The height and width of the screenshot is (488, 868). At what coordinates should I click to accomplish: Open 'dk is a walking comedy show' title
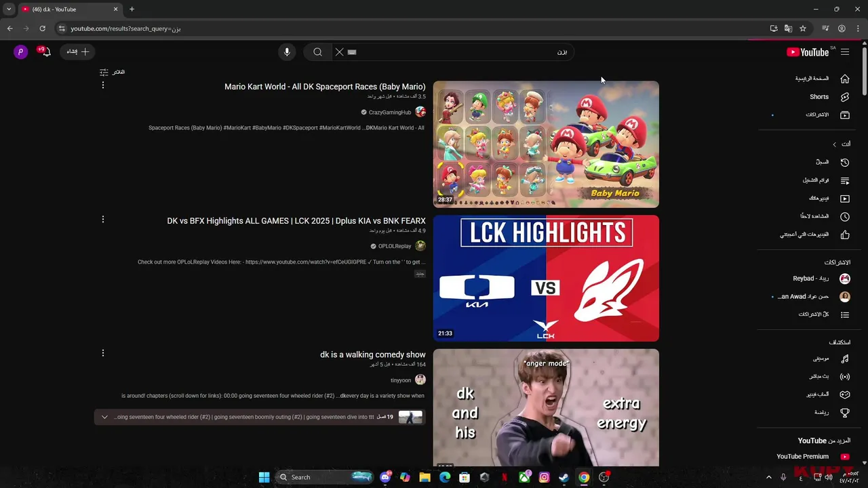click(x=373, y=354)
